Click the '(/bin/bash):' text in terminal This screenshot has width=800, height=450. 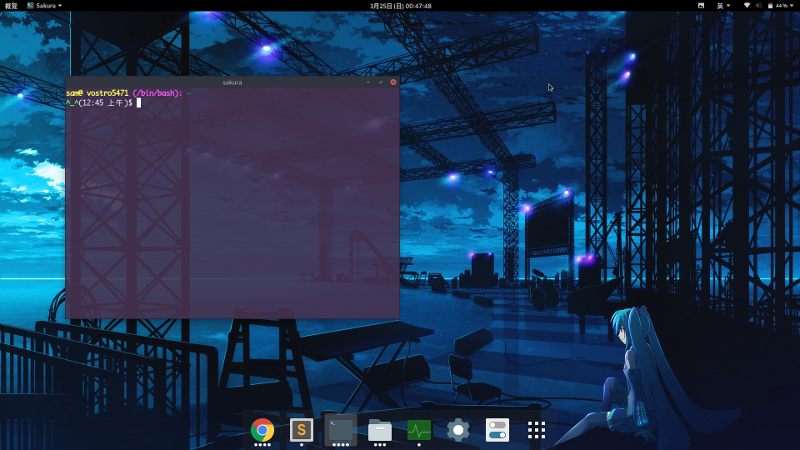[x=157, y=93]
